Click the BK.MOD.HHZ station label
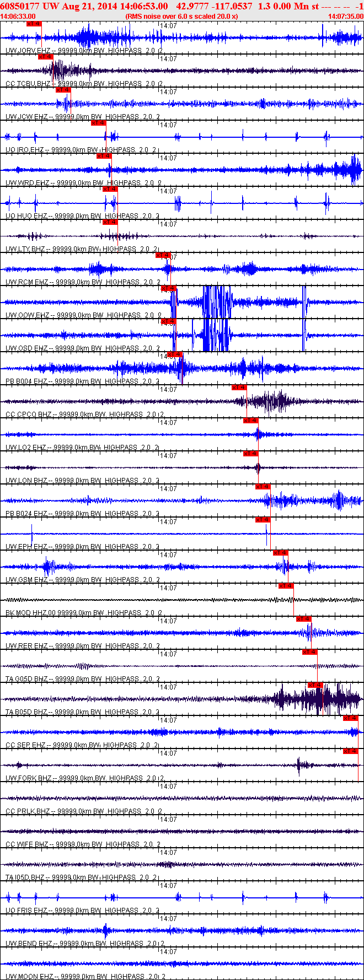This screenshot has height=980, width=364. point(26,613)
